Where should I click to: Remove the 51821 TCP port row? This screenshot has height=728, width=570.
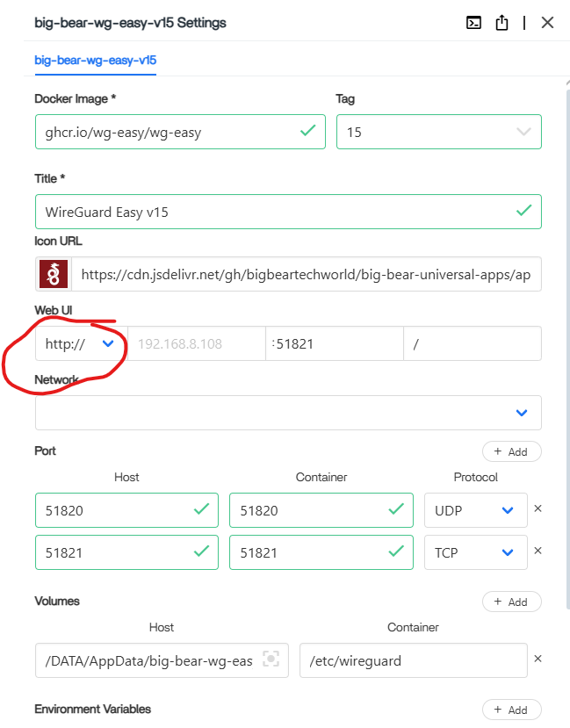[x=538, y=551]
